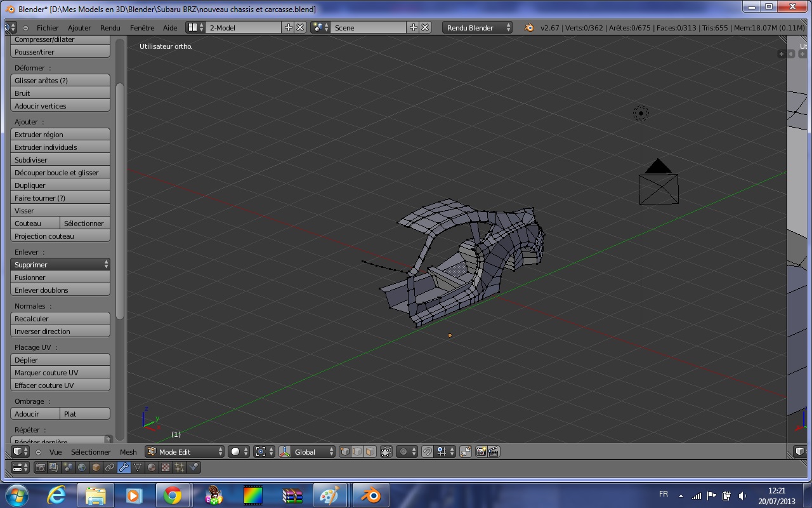Screen dimensions: 812x508
Task: Click the Recalculer normals button
Action: pos(60,318)
